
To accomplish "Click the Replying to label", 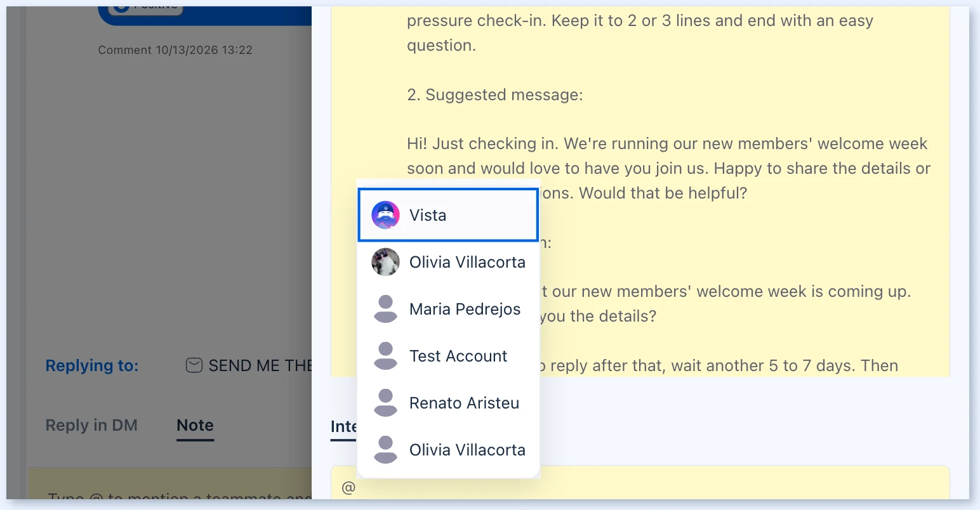I will pos(92,366).
